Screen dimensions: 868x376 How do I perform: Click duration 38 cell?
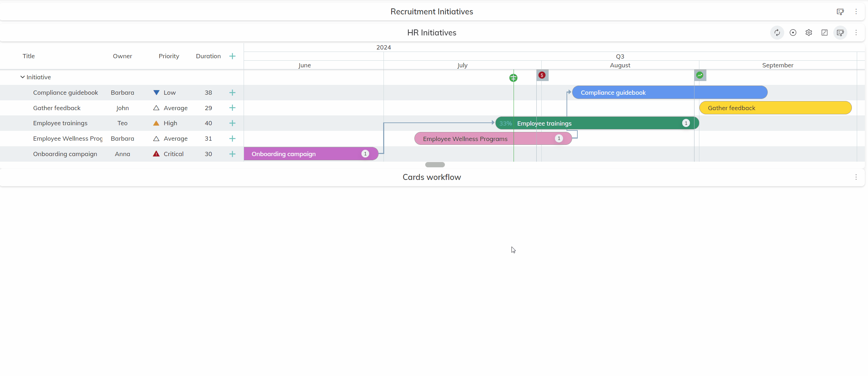[x=208, y=93]
